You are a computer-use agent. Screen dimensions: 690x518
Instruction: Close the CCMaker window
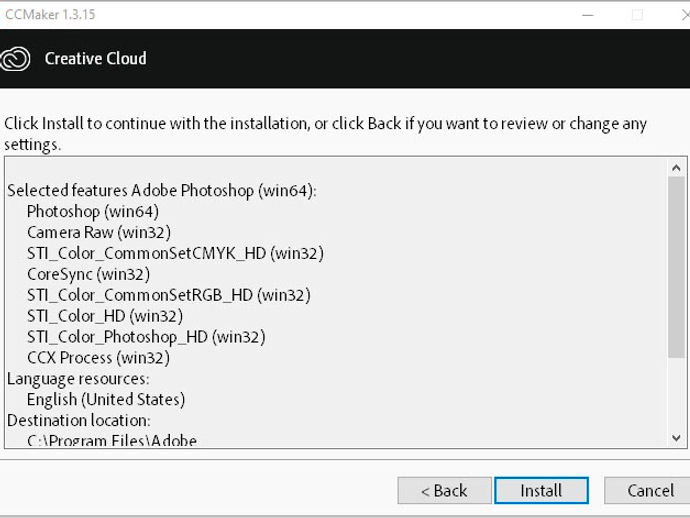point(685,15)
